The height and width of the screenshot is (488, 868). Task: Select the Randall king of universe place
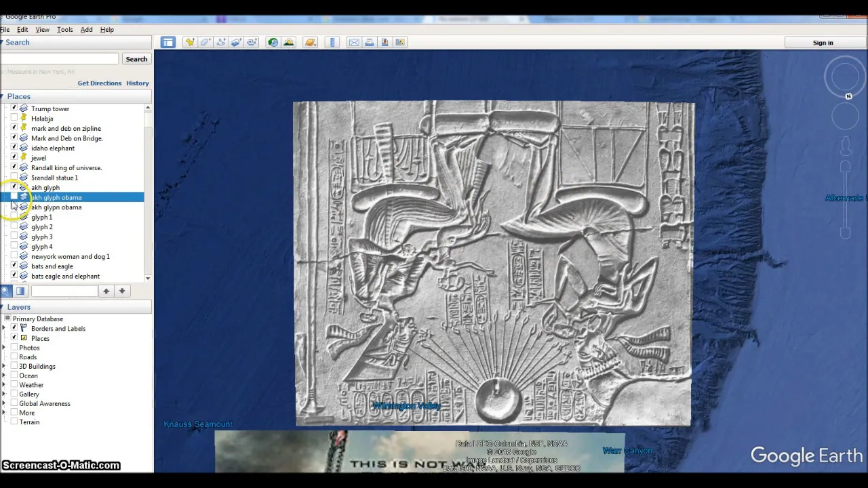click(66, 167)
